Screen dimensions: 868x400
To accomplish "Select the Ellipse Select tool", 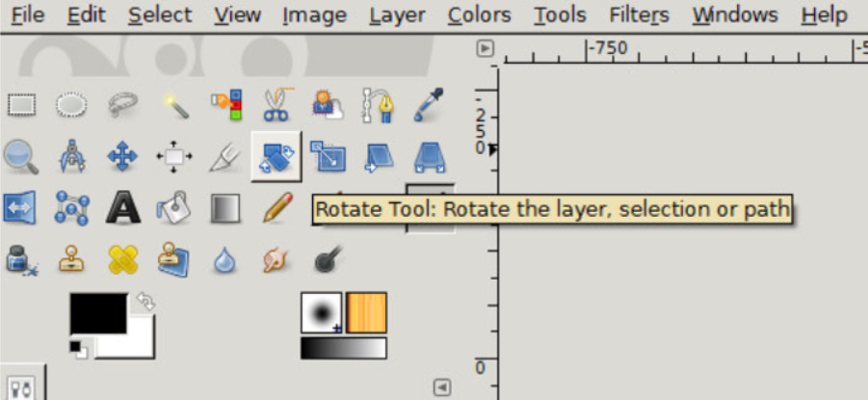I will pyautogui.click(x=71, y=105).
